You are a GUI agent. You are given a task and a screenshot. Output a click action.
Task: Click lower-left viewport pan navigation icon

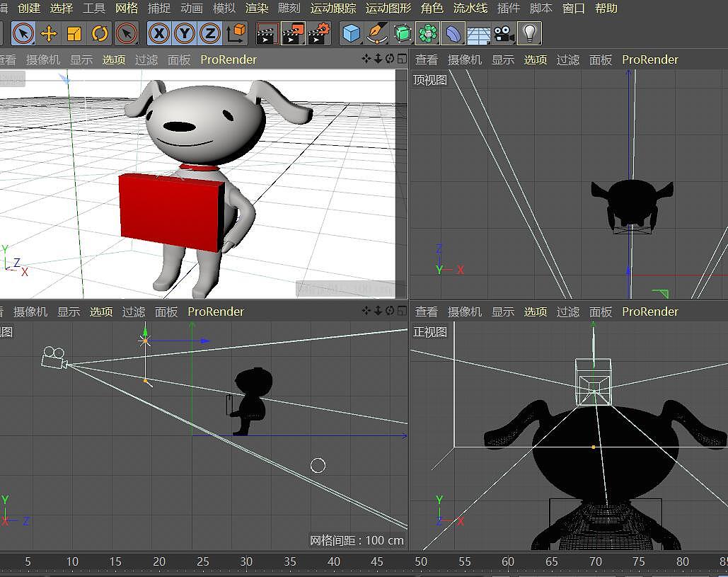[x=366, y=310]
